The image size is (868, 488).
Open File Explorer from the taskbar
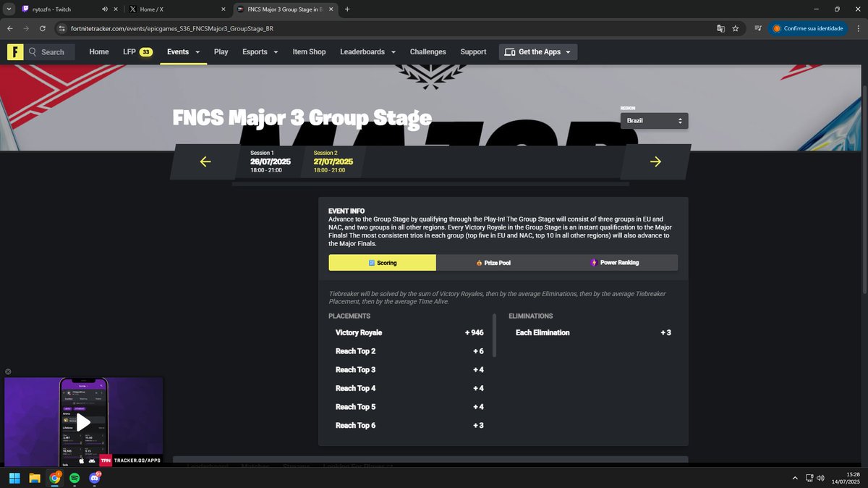(34, 478)
